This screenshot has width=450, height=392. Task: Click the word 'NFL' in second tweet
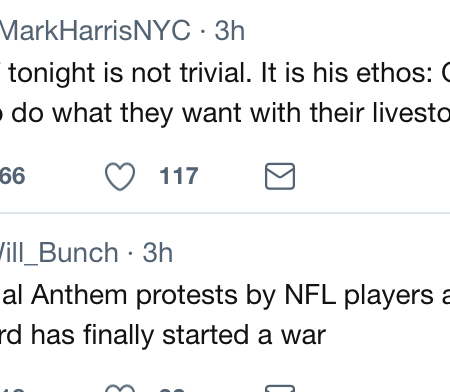click(x=310, y=295)
